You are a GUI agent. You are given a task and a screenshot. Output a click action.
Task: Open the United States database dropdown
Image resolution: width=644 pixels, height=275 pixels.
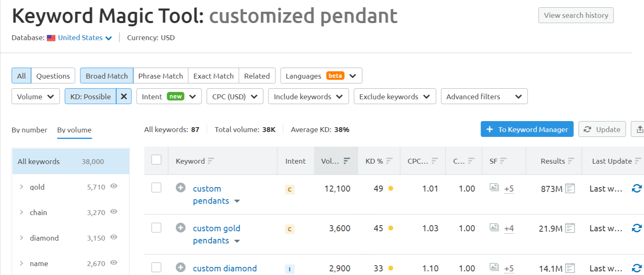coord(84,38)
